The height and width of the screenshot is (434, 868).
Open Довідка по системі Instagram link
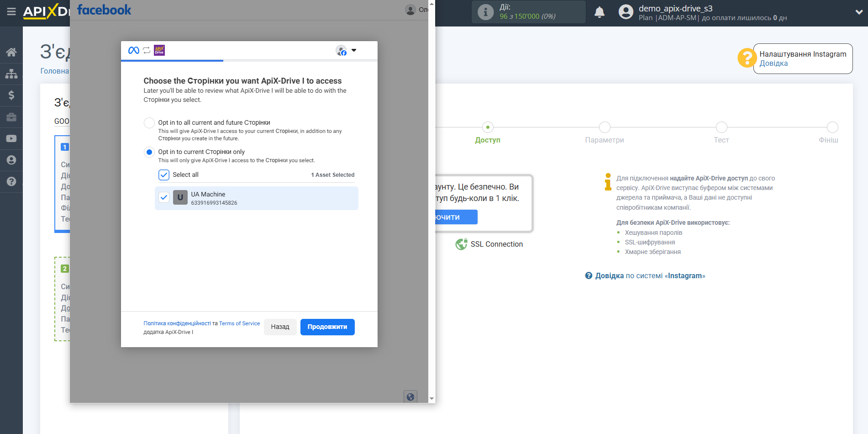650,276
